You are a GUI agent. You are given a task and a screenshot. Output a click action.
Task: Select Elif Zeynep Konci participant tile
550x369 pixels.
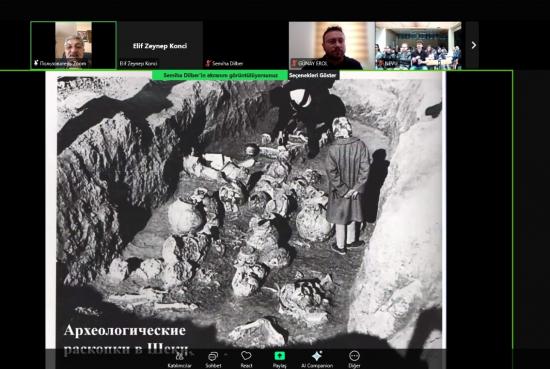coord(160,45)
